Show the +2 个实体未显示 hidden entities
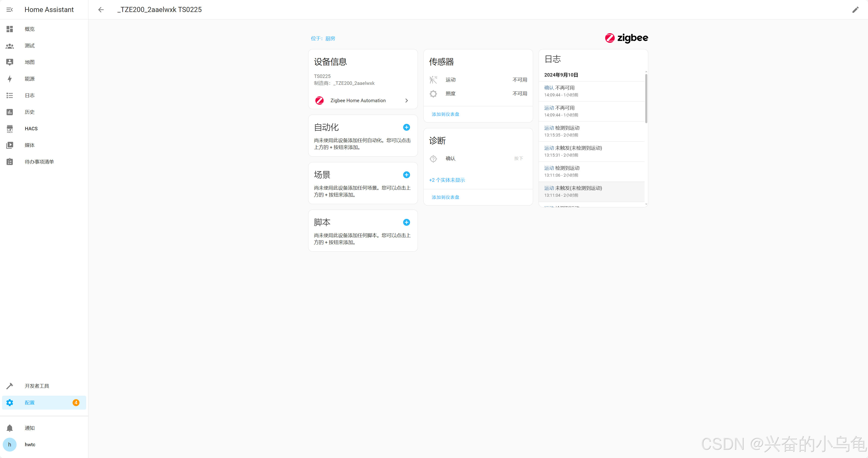The height and width of the screenshot is (458, 868). pos(447,180)
